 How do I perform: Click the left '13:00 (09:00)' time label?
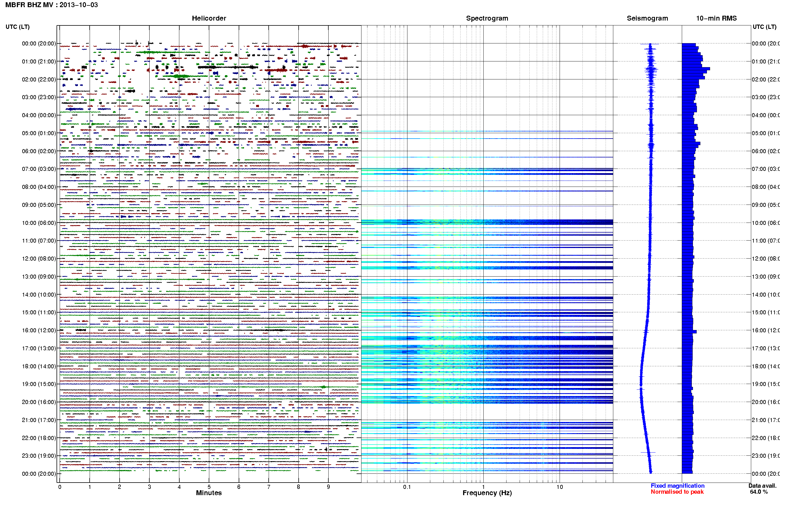tap(39, 277)
